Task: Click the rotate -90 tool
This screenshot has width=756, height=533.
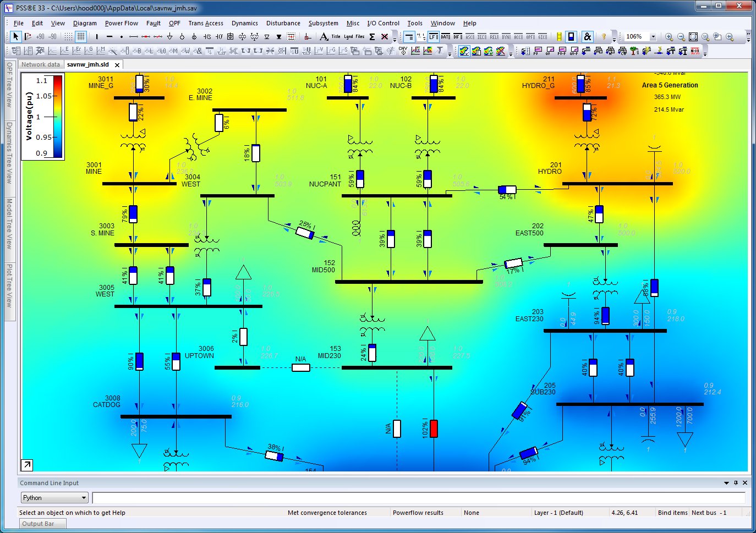Action: pos(52,37)
